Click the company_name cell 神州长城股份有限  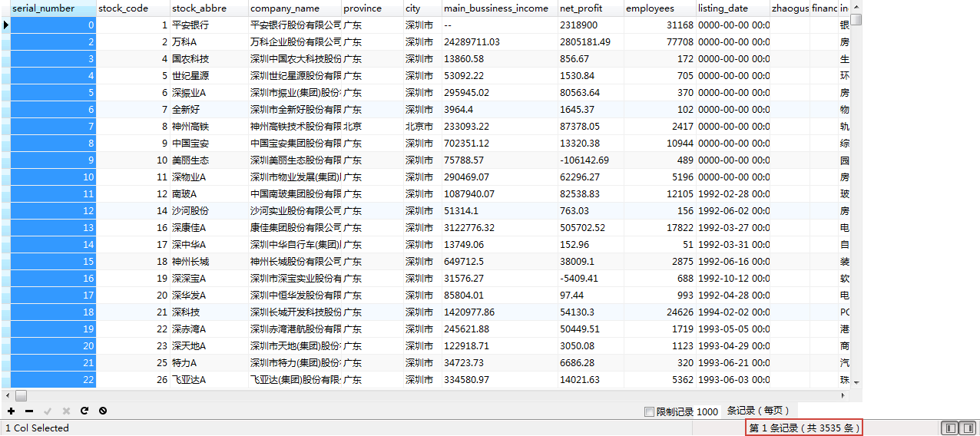pos(295,262)
